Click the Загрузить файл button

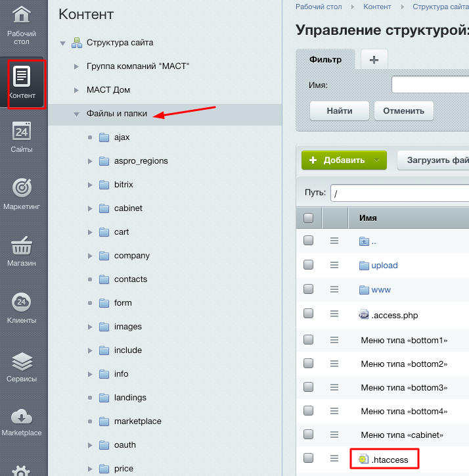pyautogui.click(x=434, y=160)
